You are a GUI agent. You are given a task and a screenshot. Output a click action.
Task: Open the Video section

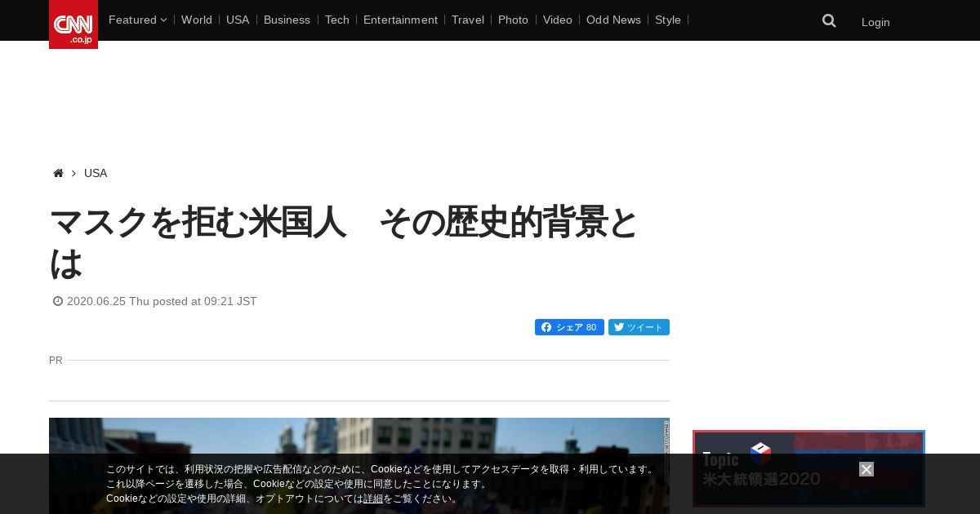[x=557, y=20]
